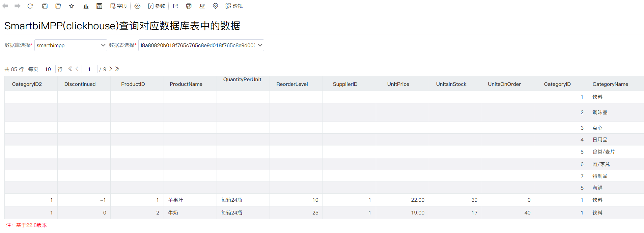Click the location pin icon

[x=216, y=6]
